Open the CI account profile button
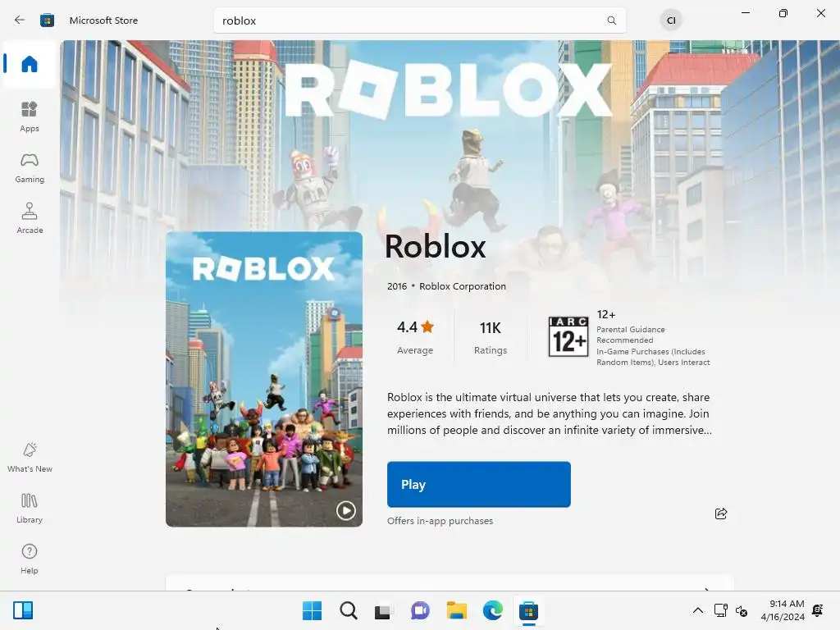Screen dimensions: 840x630 [671, 21]
